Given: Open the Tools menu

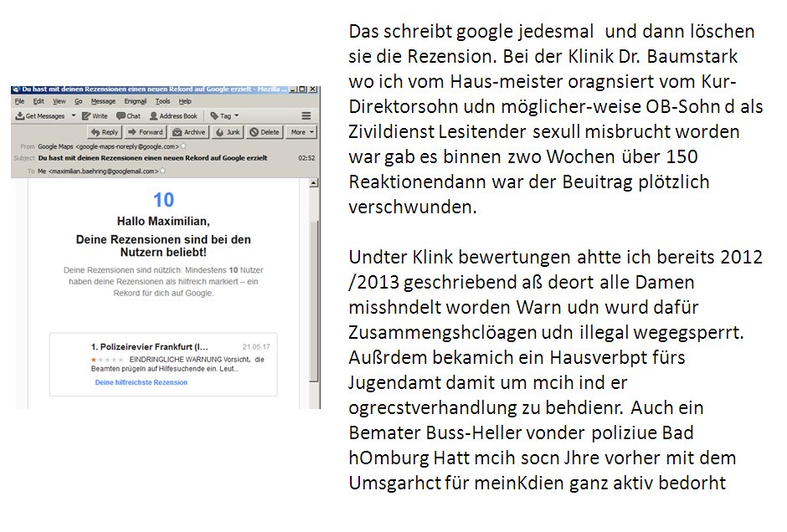Looking at the screenshot, I should tap(162, 101).
